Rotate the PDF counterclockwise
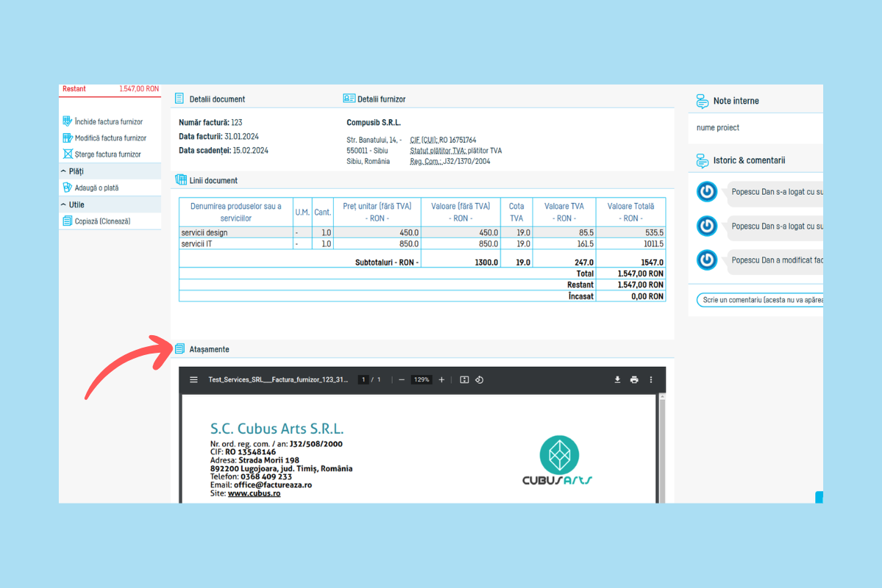 (x=479, y=380)
